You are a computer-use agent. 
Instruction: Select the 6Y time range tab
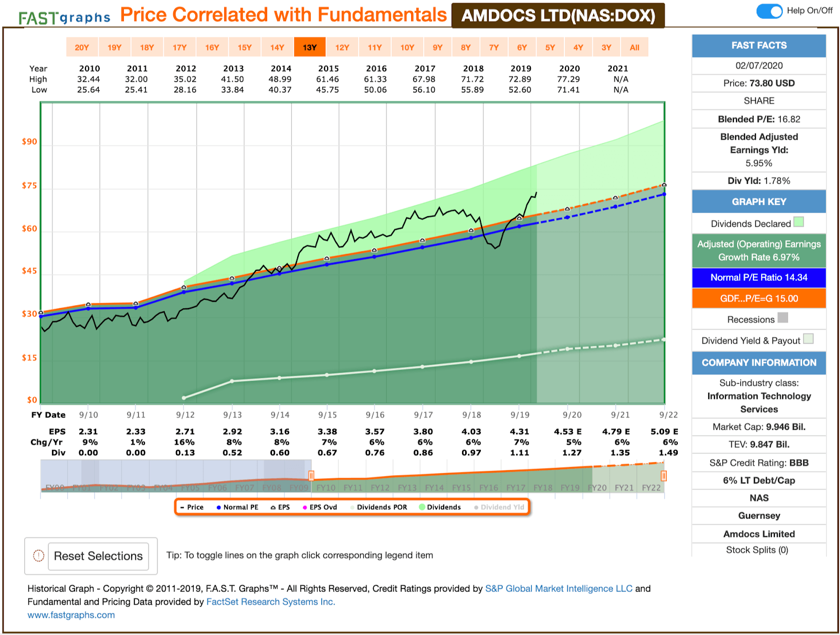pyautogui.click(x=522, y=47)
